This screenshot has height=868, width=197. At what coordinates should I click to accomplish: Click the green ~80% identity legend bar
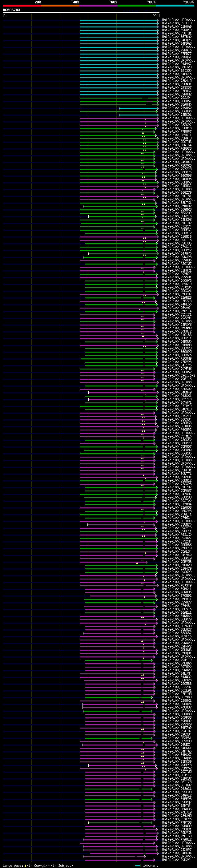137,6
